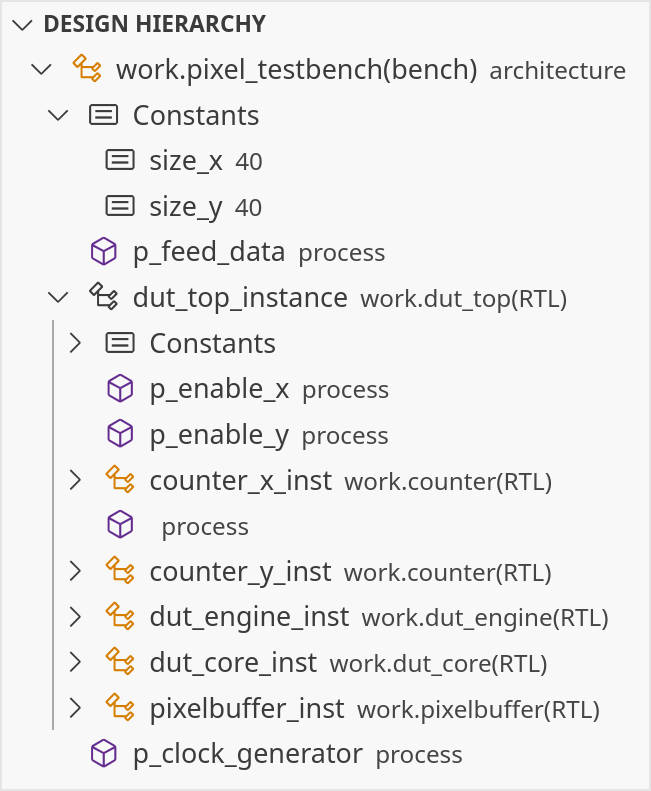
Task: Click the cube icon of p_clock_generator
Action: tap(104, 754)
